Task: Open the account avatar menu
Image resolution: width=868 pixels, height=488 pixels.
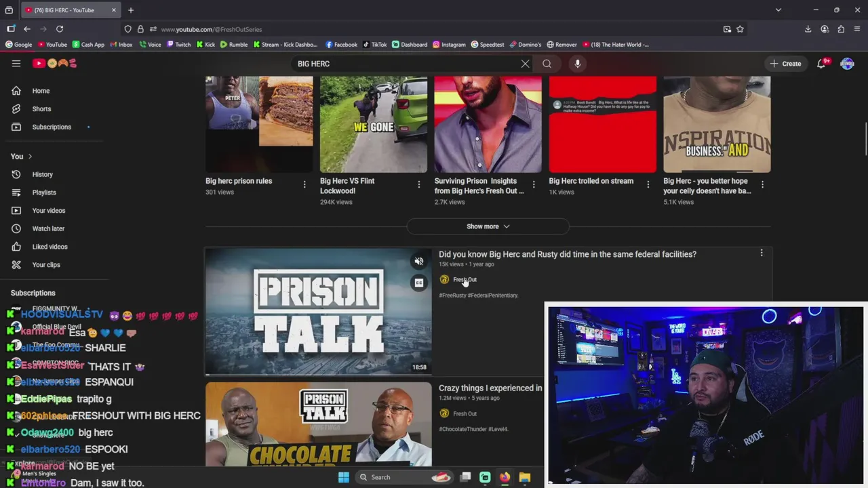Action: (x=847, y=64)
